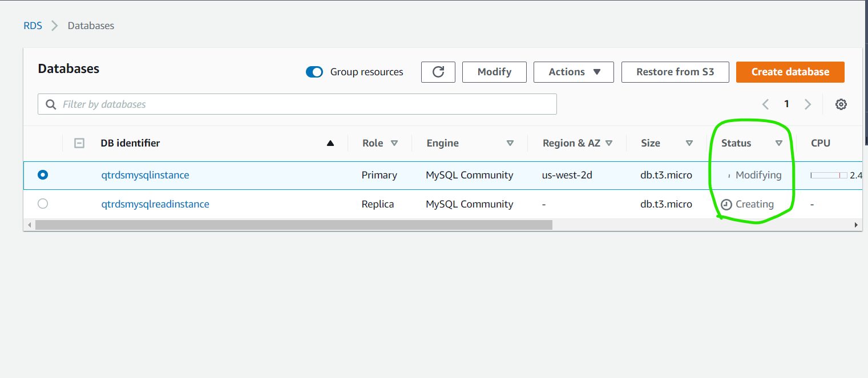Refresh the databases list

tap(438, 72)
